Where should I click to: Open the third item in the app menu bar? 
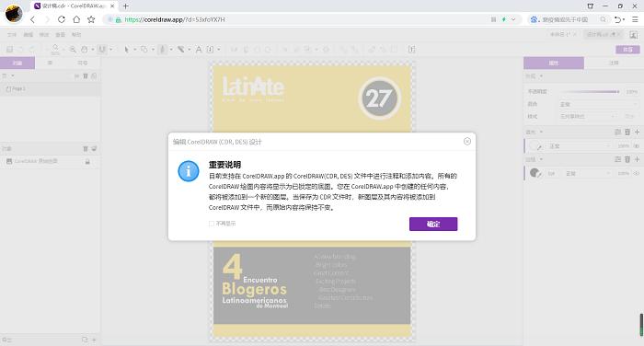pyautogui.click(x=44, y=35)
